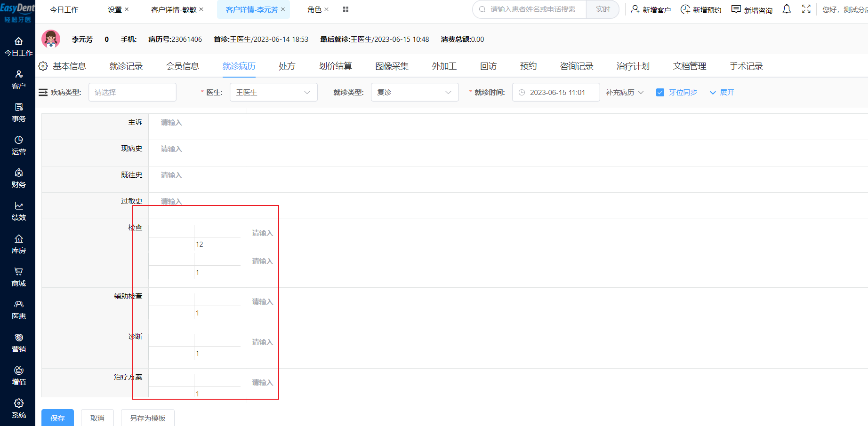Close the 设置 tab
868x426 pixels.
pos(127,9)
